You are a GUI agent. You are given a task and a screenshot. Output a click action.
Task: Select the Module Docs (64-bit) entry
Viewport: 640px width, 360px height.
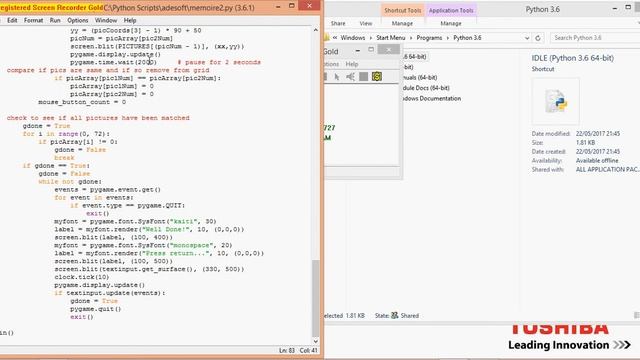pyautogui.click(x=426, y=88)
